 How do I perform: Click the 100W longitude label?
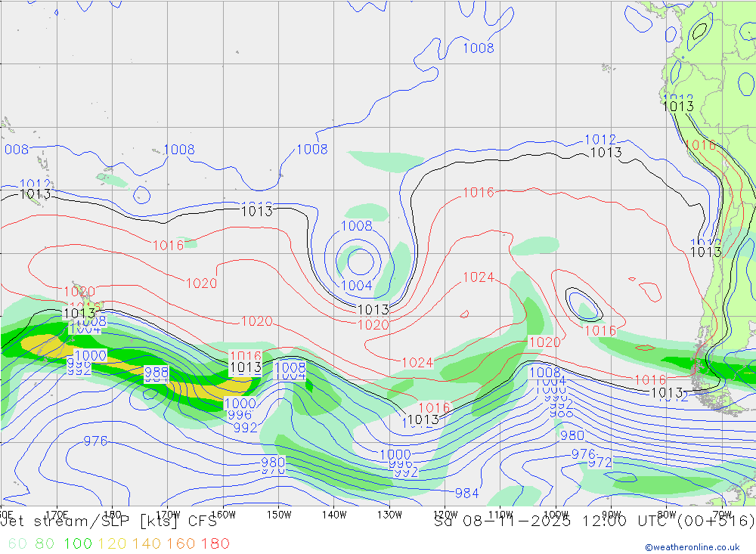pos(556,515)
